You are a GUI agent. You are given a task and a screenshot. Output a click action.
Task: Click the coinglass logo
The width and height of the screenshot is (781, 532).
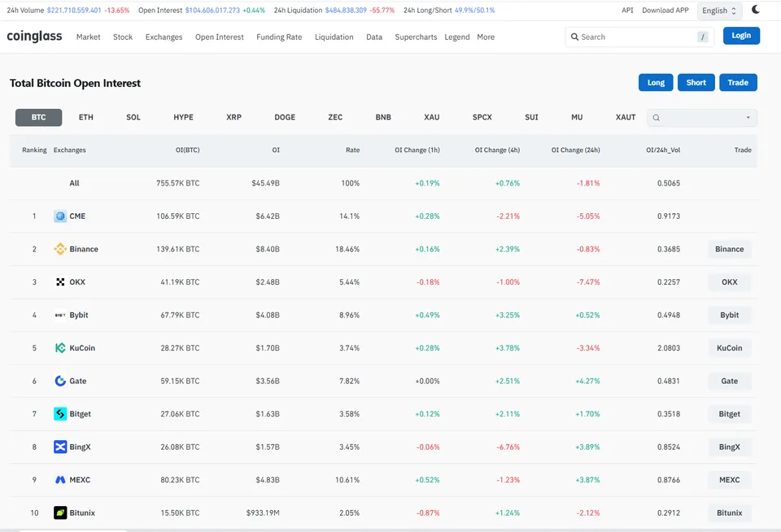click(x=34, y=36)
